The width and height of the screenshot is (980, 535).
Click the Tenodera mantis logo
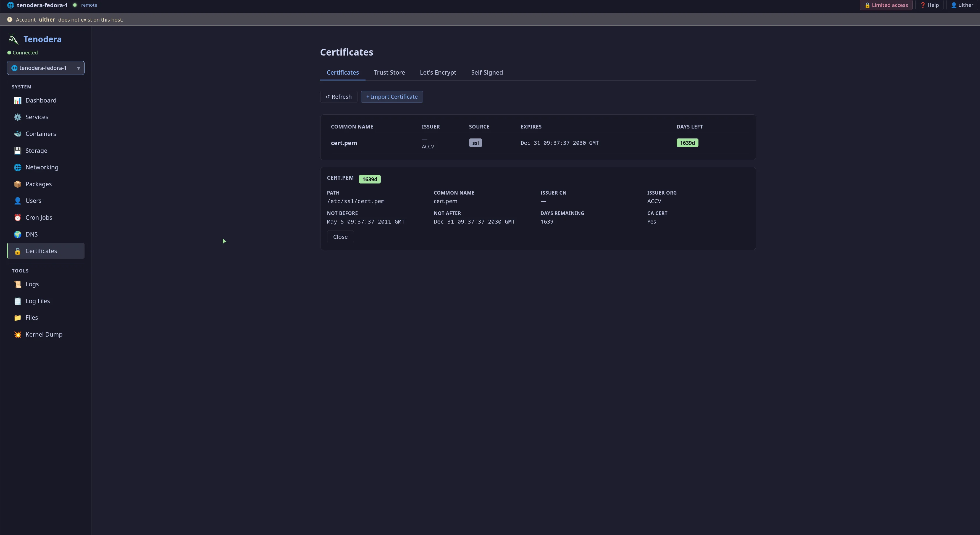point(13,39)
